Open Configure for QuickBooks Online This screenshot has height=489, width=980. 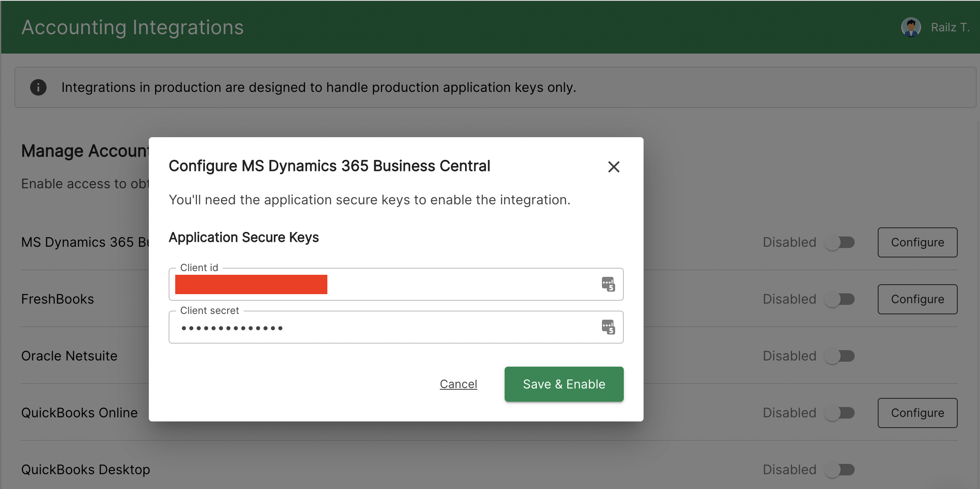[x=917, y=413]
